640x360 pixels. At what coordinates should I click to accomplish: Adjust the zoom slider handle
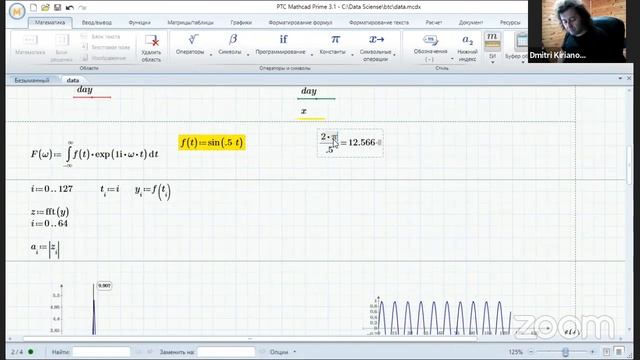tap(565, 351)
